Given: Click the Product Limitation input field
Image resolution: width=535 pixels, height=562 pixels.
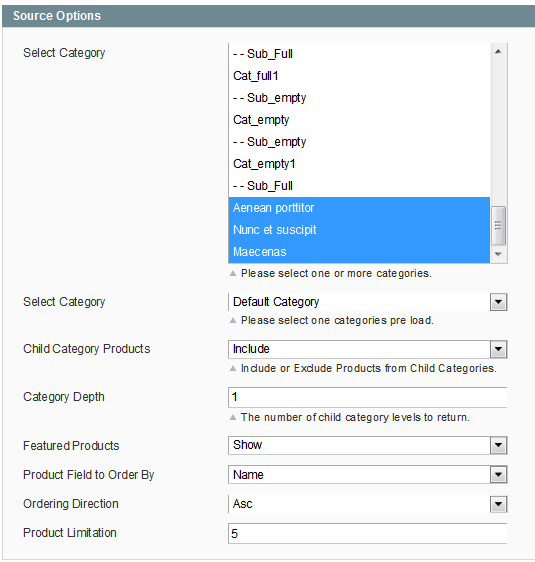Looking at the screenshot, I should tap(368, 533).
